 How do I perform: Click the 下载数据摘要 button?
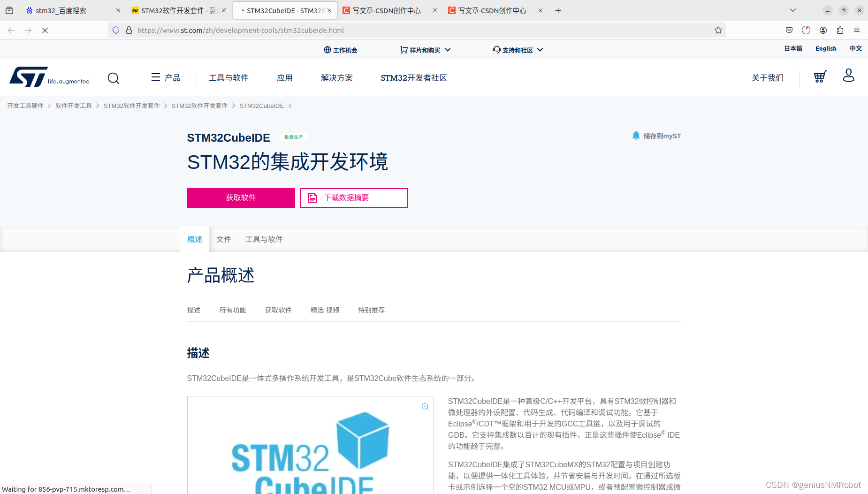[354, 198]
